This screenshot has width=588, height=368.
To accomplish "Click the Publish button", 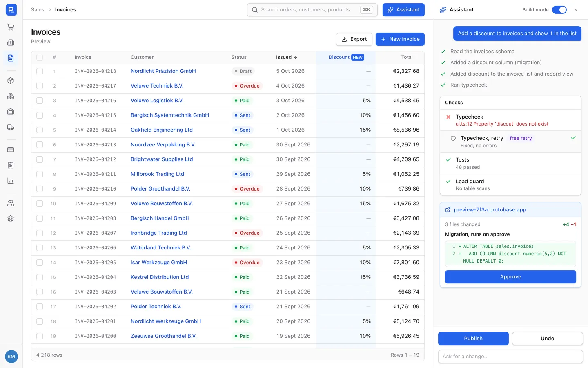I will 473,339.
